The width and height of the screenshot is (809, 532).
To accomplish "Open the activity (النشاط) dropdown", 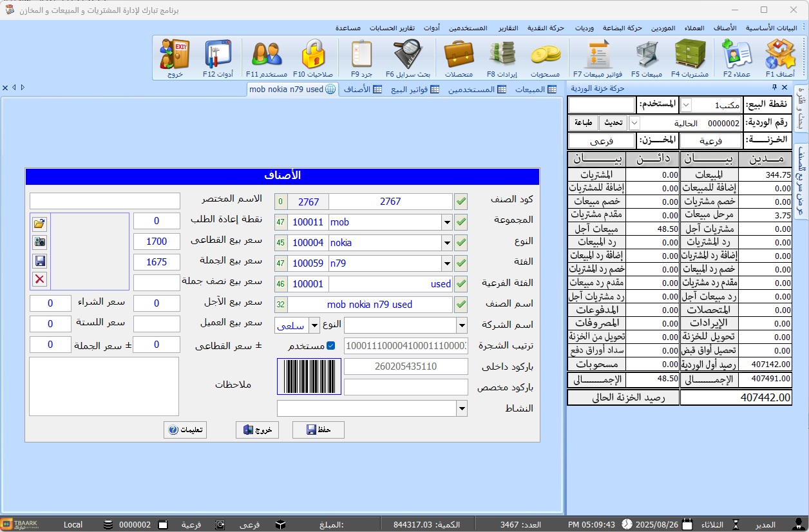I will coord(461,408).
